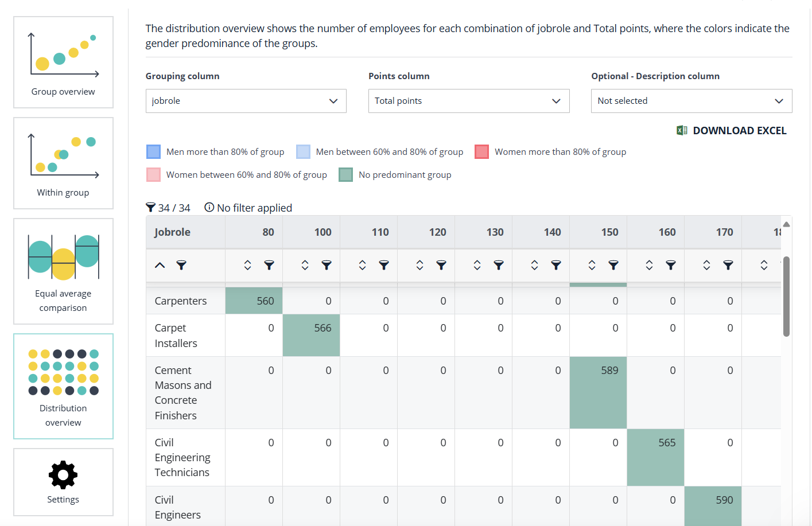Open Equal average comparison view
The height and width of the screenshot is (526, 812).
(63, 271)
